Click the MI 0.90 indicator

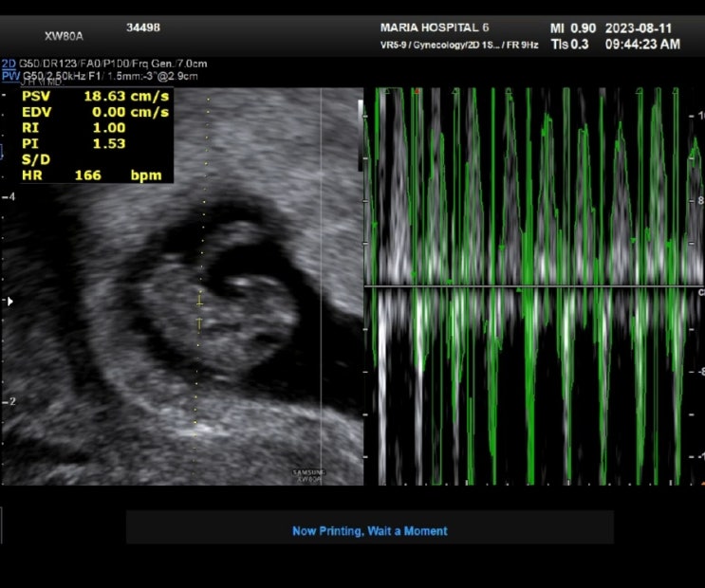coord(573,28)
